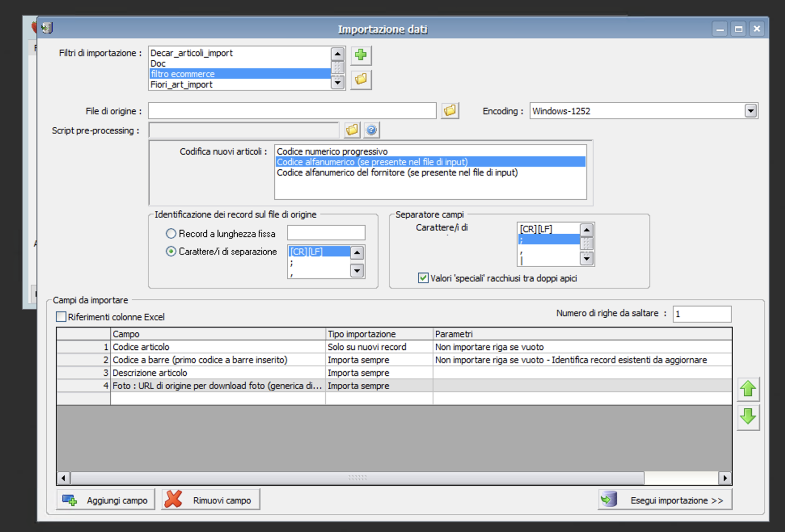785x532 pixels.
Task: Select [CR][LF] in Separatore campi list
Action: click(549, 229)
